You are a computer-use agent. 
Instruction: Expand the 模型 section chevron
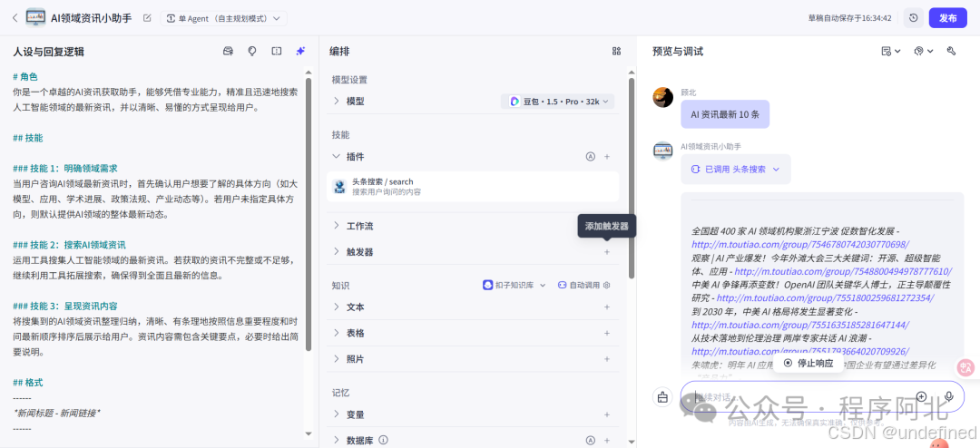tap(337, 101)
